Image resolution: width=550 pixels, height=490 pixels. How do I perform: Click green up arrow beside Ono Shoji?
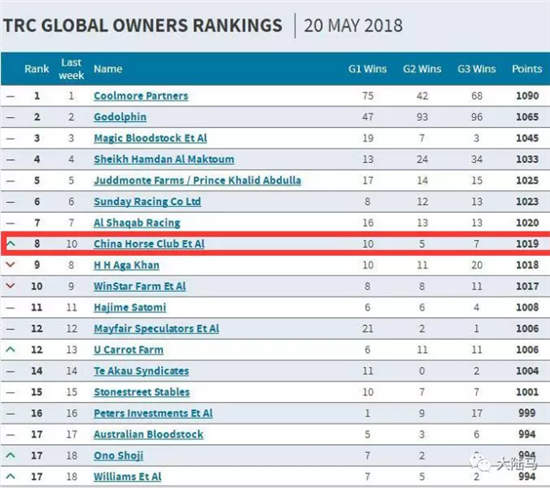tap(11, 455)
